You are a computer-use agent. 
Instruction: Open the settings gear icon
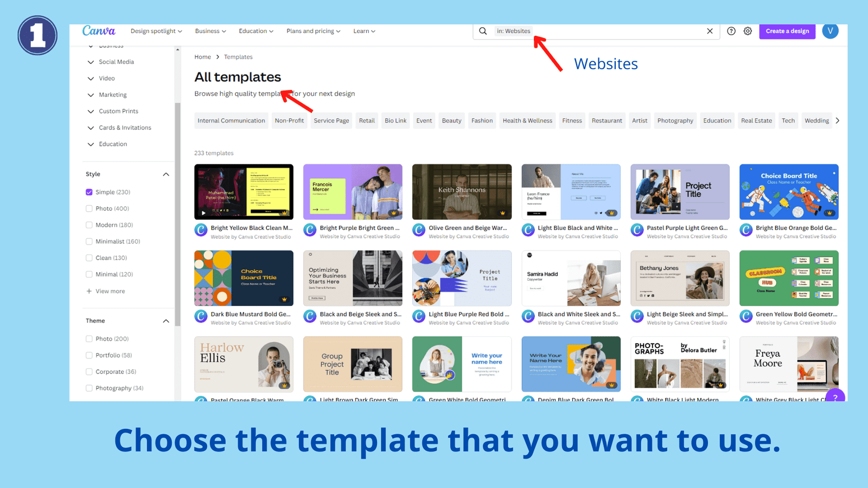click(748, 31)
